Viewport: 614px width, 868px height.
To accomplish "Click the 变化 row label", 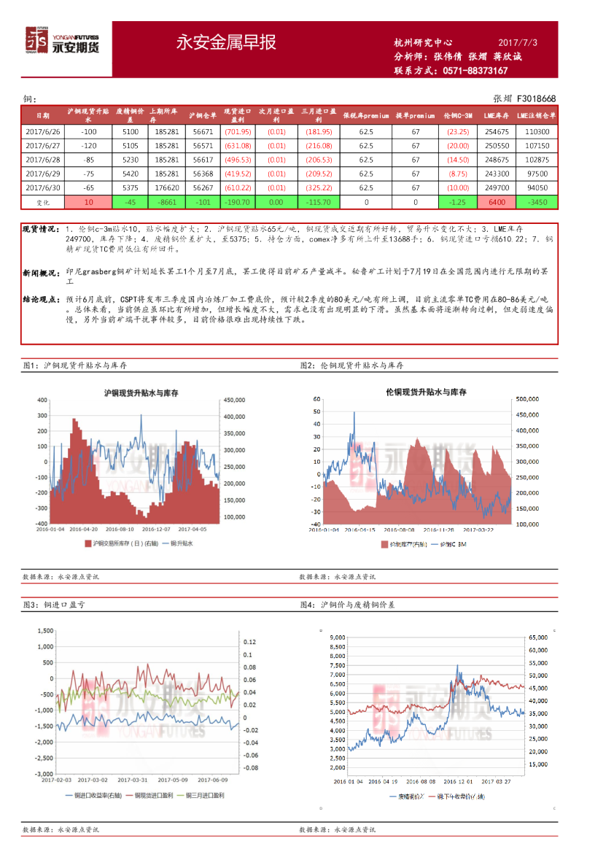I will tap(43, 203).
